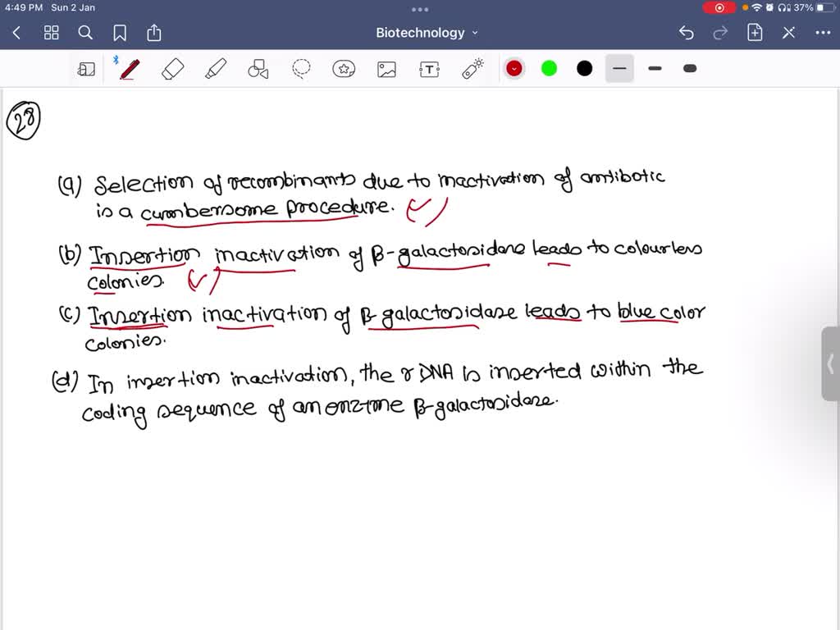Open the Stickers tool

(344, 69)
